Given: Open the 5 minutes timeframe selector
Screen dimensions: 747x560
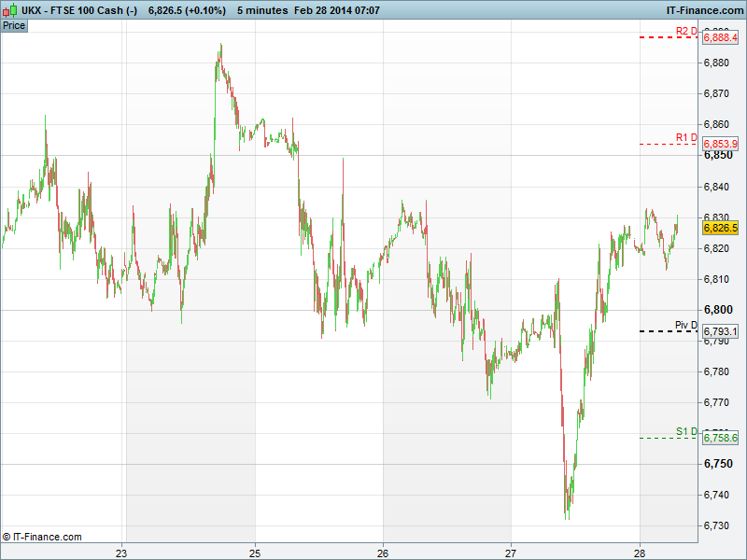Looking at the screenshot, I should (263, 9).
